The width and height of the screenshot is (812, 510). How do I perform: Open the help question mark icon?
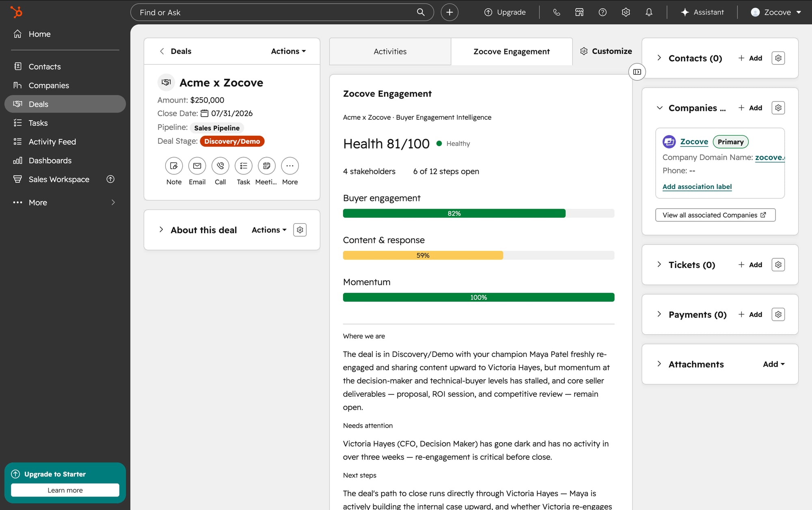pyautogui.click(x=603, y=12)
